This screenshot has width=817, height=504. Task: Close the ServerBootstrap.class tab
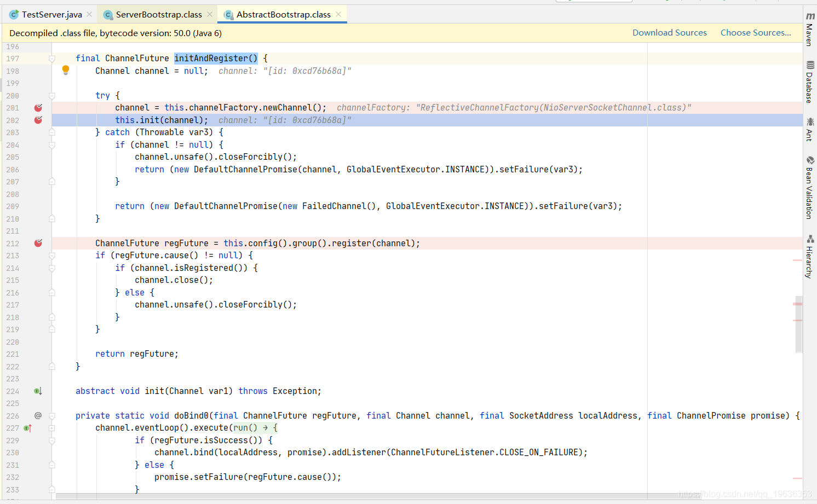(x=210, y=15)
